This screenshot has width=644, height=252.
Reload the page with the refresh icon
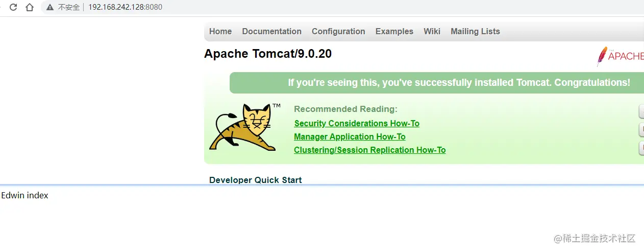coord(14,7)
